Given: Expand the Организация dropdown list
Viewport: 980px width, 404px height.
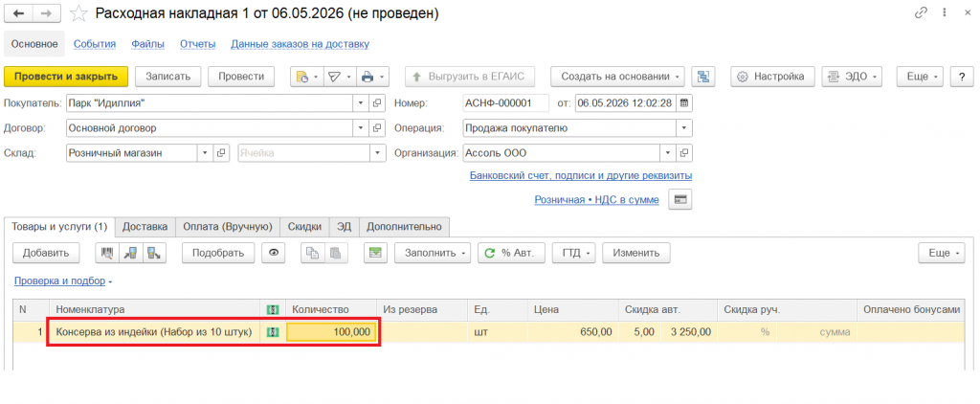Looking at the screenshot, I should 669,152.
